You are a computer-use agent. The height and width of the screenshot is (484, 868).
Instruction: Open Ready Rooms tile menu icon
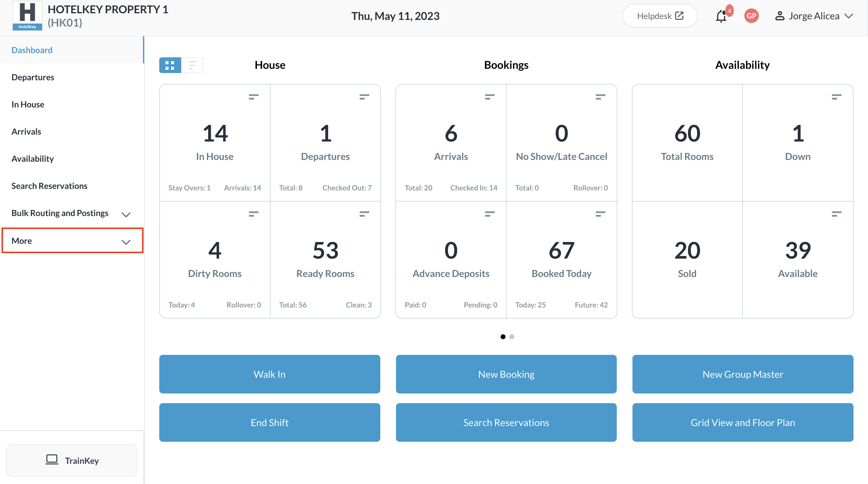[x=364, y=214]
